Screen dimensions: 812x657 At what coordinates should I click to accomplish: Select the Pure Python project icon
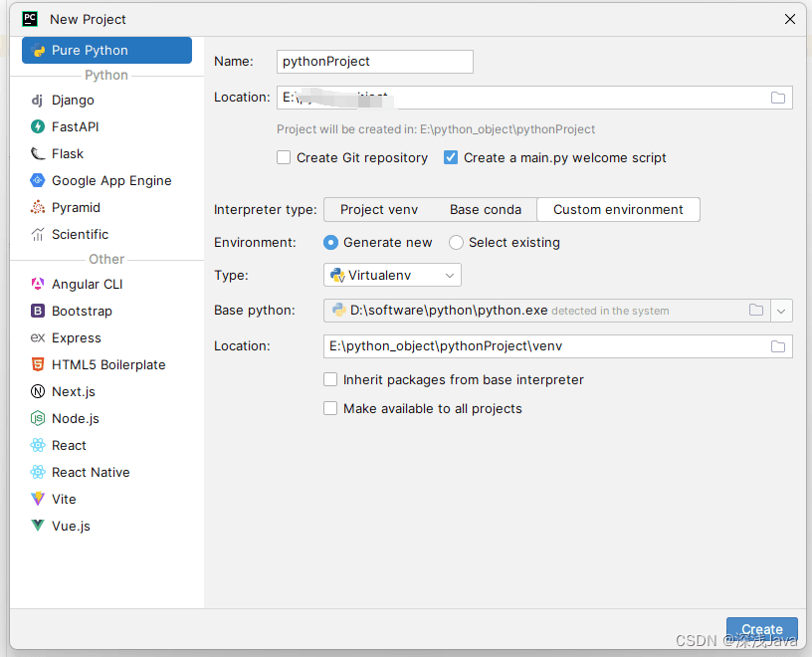point(38,50)
